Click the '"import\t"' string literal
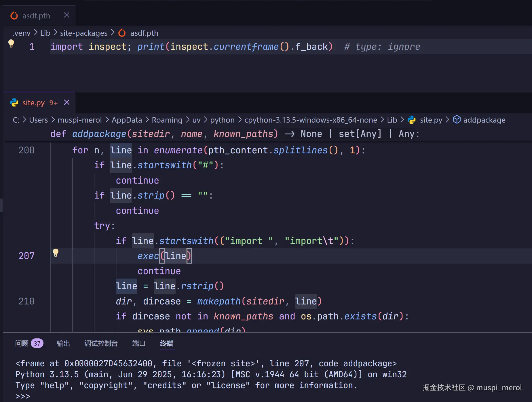The width and height of the screenshot is (532, 402). (x=311, y=241)
